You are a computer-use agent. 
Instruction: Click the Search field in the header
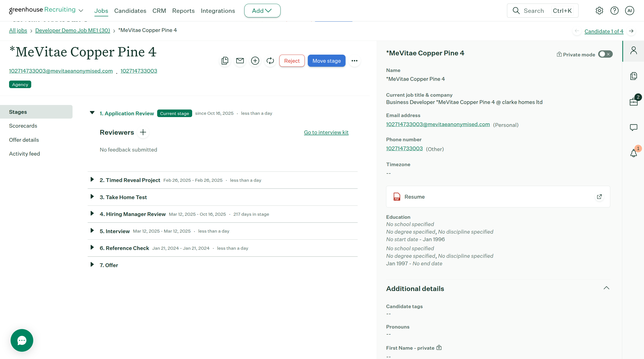(534, 11)
